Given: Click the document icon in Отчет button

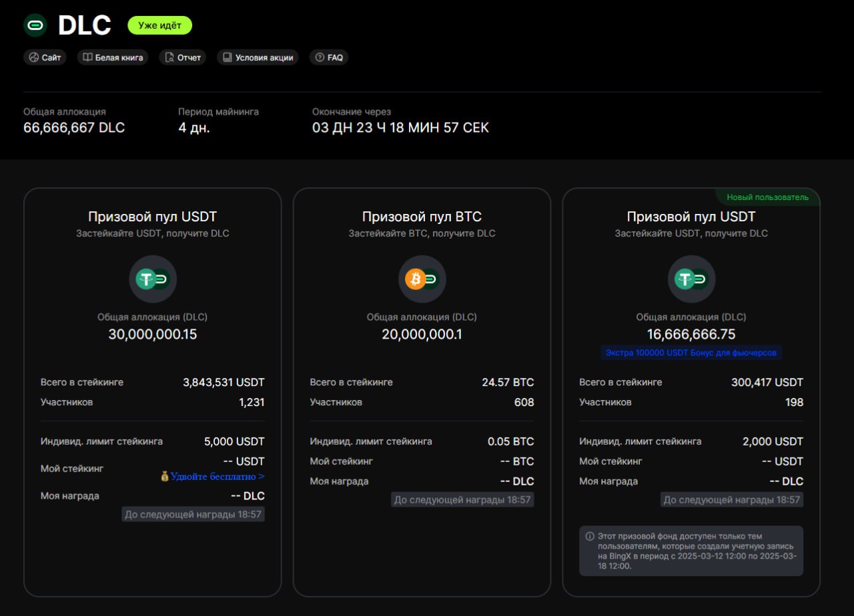Looking at the screenshot, I should click(x=169, y=57).
